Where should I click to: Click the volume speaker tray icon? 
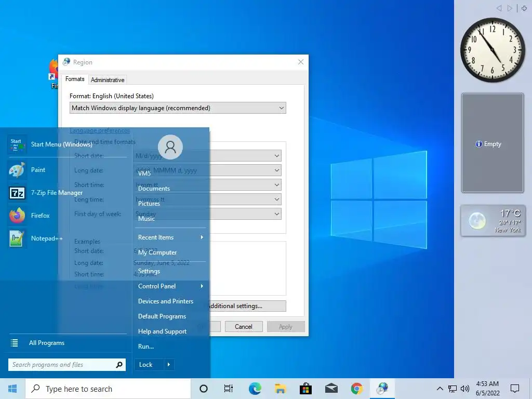(465, 389)
